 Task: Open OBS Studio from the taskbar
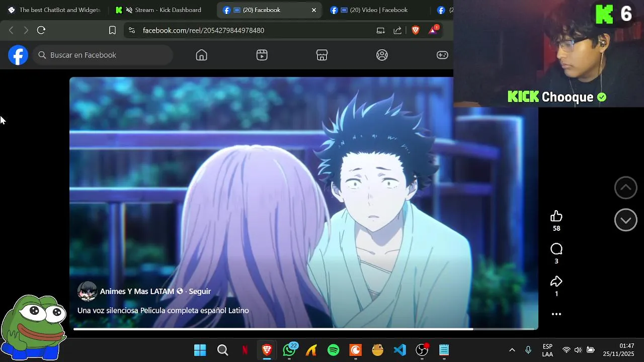422,350
